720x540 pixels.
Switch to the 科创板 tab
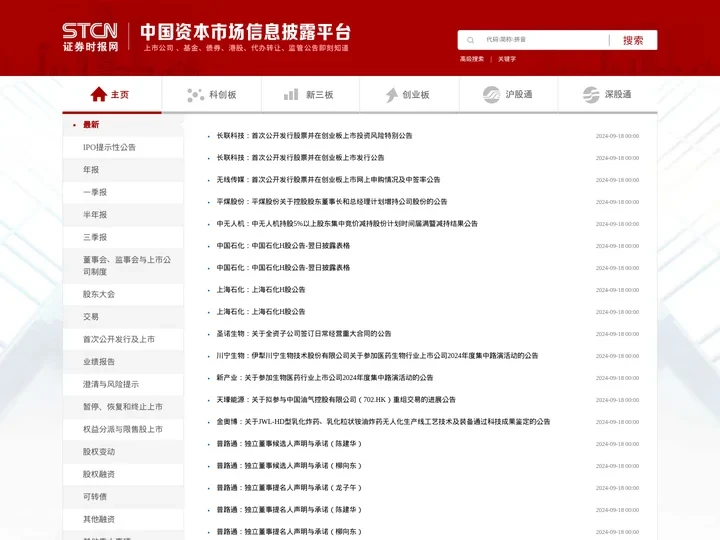(212, 95)
